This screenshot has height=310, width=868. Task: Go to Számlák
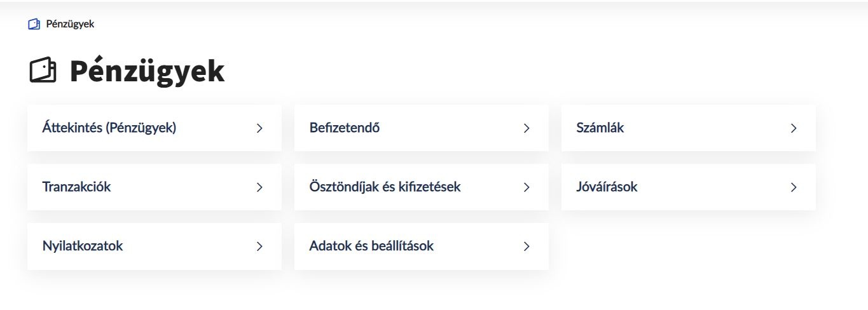(600, 128)
